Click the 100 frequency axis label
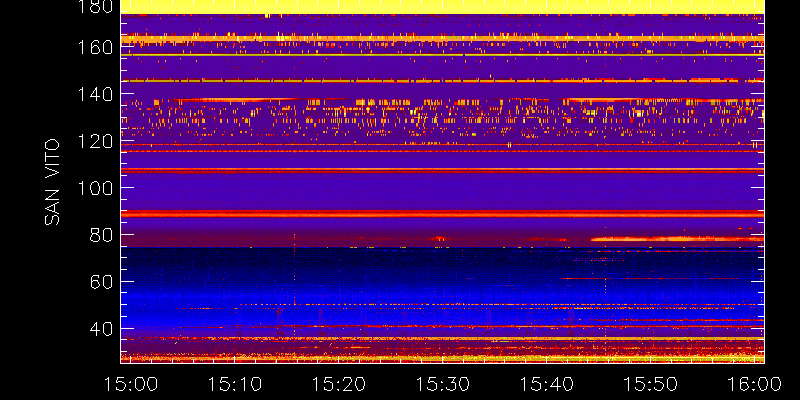800x400 pixels. point(96,188)
